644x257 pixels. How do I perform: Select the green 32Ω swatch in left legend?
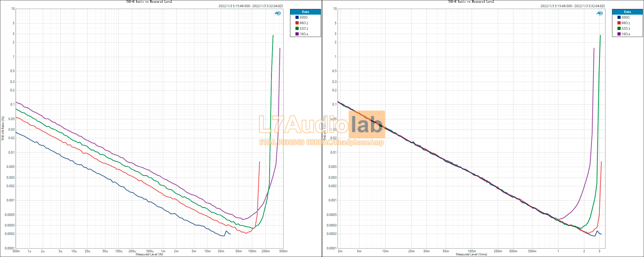click(297, 28)
